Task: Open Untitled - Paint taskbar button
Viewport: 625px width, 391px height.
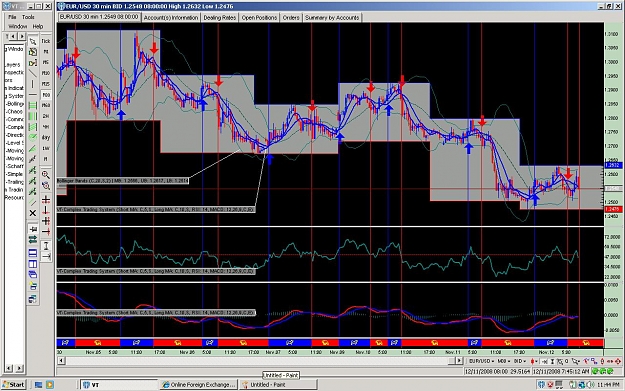Action: (278, 385)
